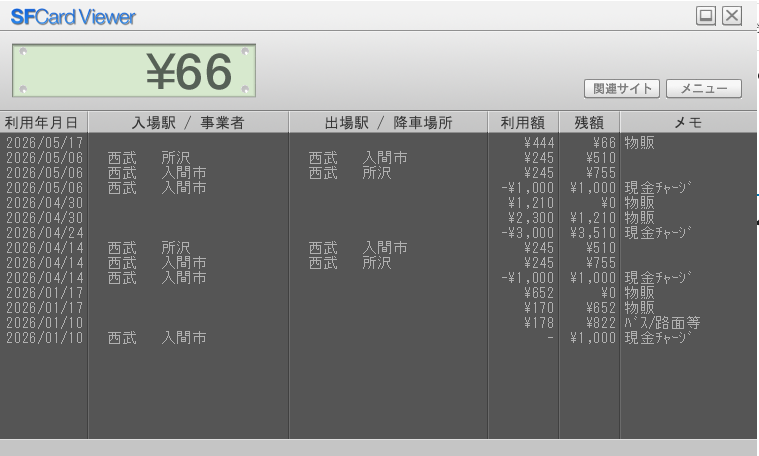
Task: Click the ¥652 balance cell
Action: pos(601,308)
